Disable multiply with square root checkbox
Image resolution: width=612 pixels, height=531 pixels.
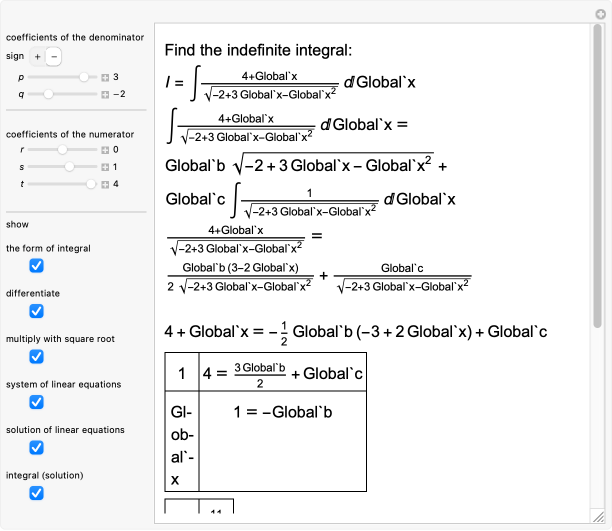click(36, 357)
